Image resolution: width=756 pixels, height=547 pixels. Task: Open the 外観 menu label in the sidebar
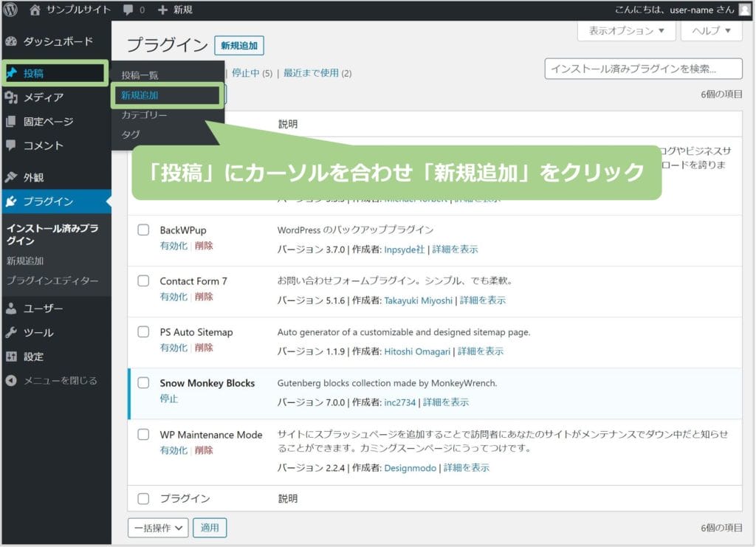point(33,177)
